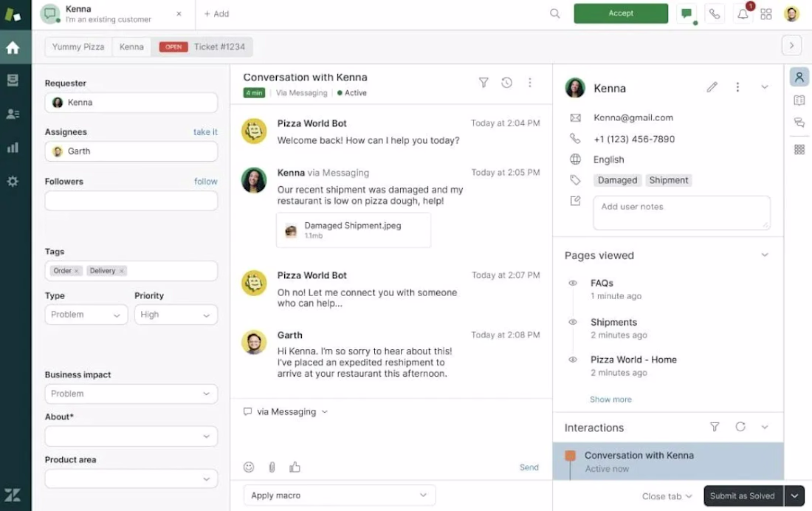The image size is (812, 511).
Task: Open the Type dropdown showing Problem
Action: (x=86, y=315)
